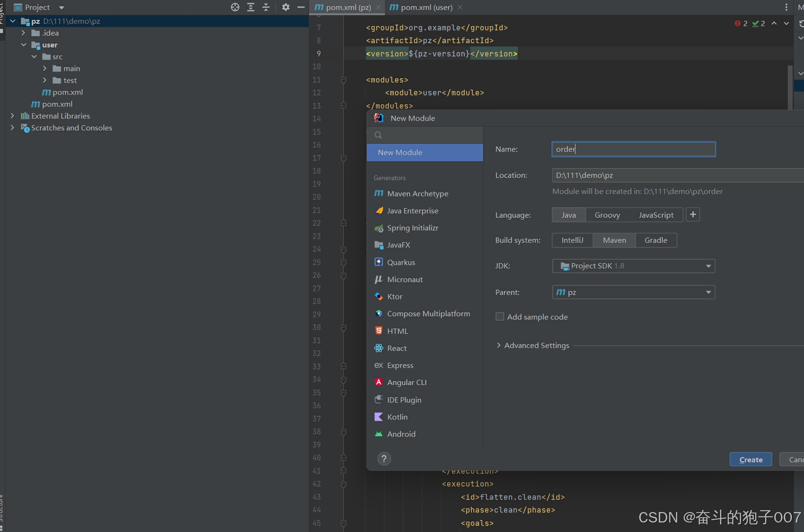Collapse the user module folder
The width and height of the screenshot is (804, 532).
[23, 45]
